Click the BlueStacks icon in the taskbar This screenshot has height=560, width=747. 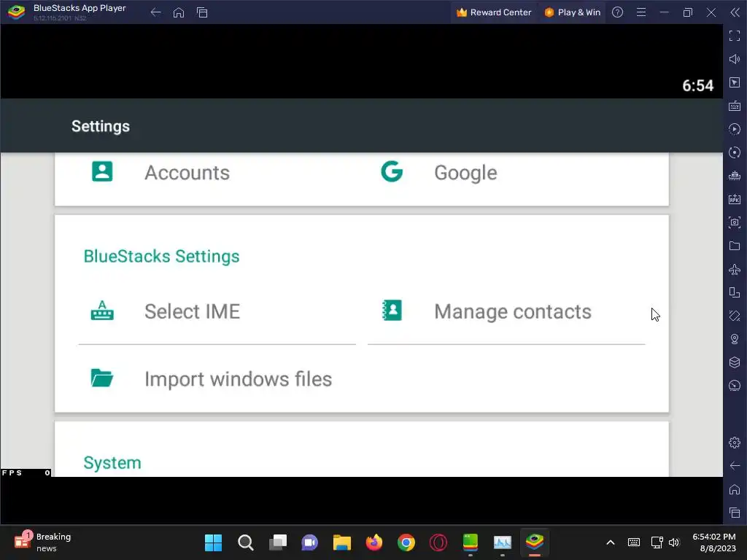point(535,542)
